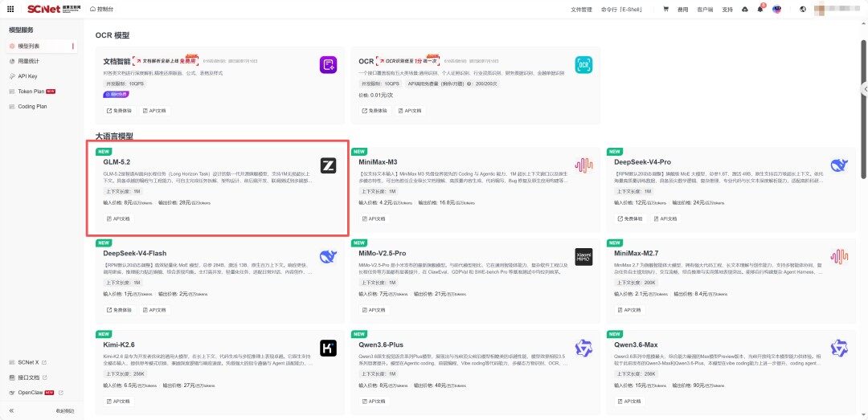Click the DeepSeek-V4-Pro model title

[x=643, y=162]
